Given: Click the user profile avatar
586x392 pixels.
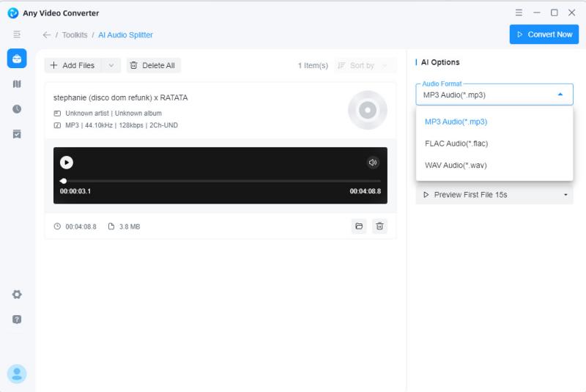Looking at the screenshot, I should pyautogui.click(x=17, y=374).
